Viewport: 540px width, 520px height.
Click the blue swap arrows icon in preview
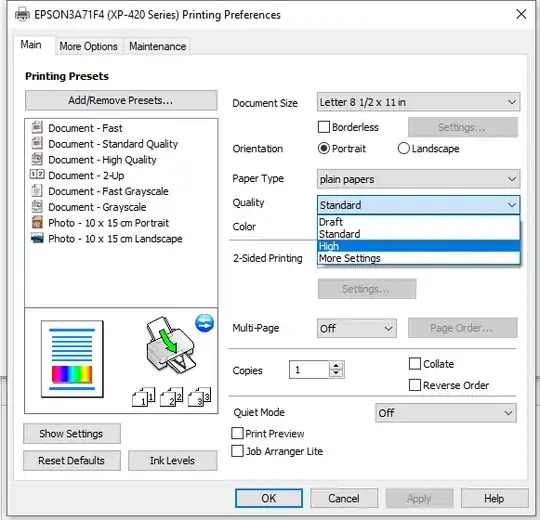(205, 323)
